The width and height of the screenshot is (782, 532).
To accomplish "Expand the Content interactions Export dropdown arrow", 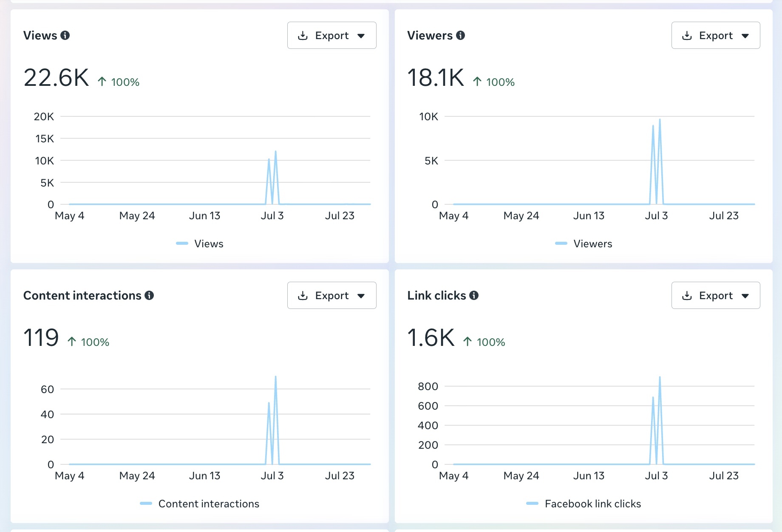I will [x=361, y=296].
